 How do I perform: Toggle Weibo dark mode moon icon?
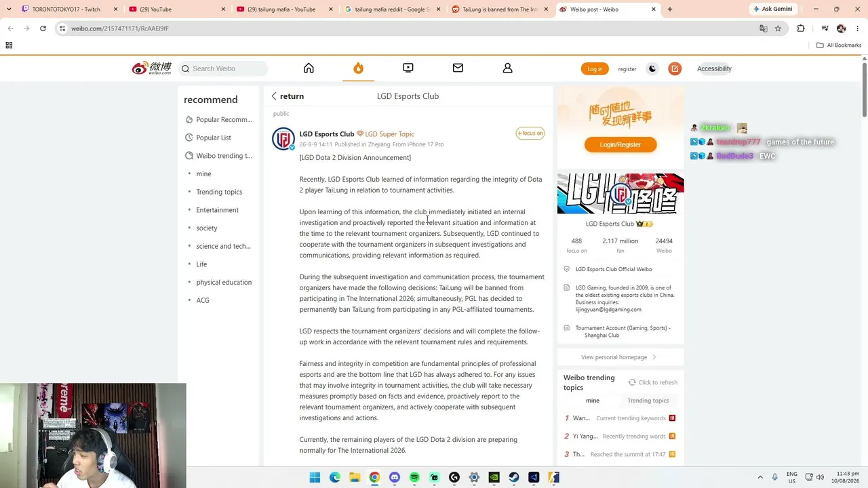[x=652, y=68]
